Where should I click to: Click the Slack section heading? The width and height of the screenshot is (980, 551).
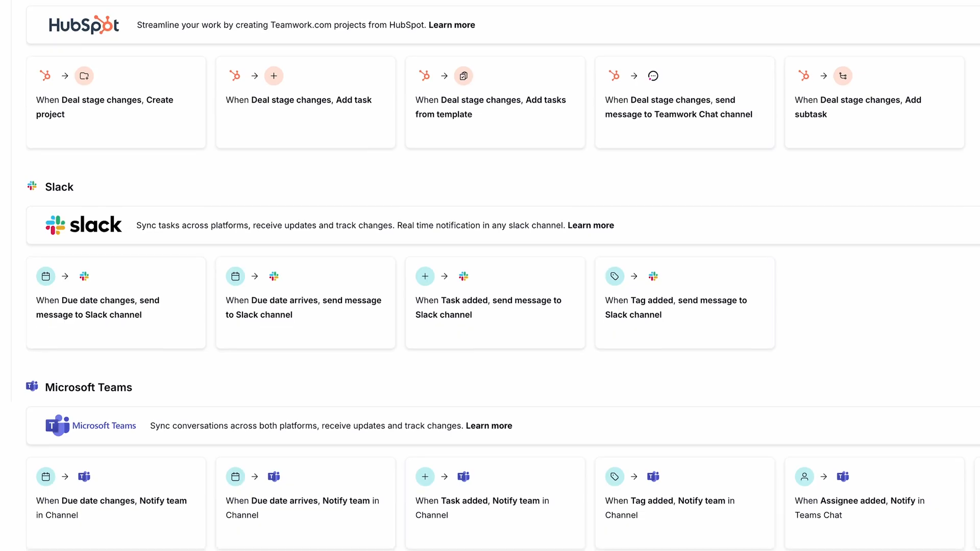(59, 187)
